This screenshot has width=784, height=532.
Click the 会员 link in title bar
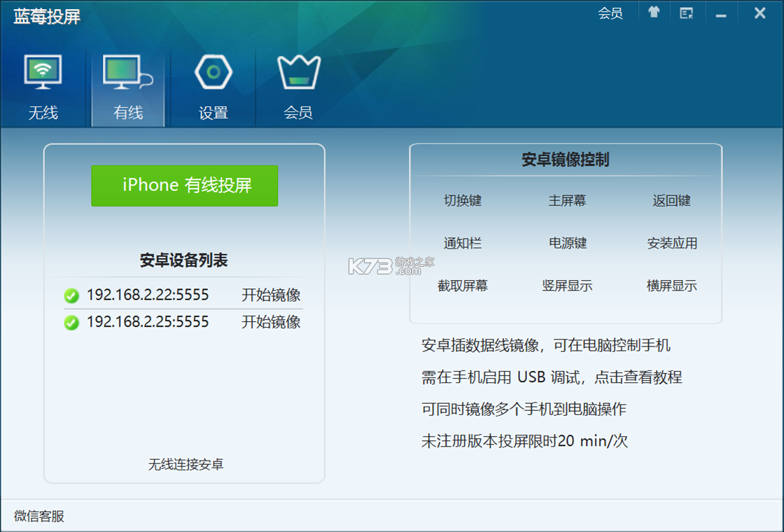pos(610,13)
